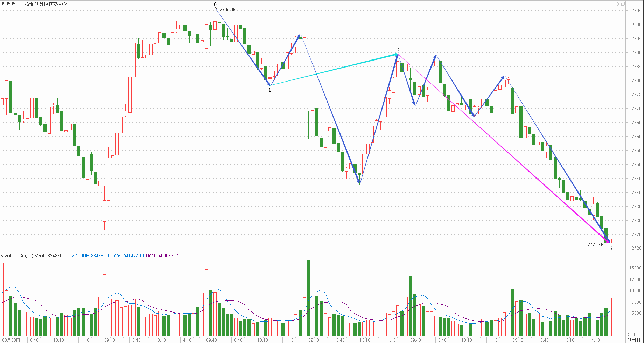Viewport: 644px width, 343px height.
Task: Click the 08月08日 date on time axis
Action: point(10,340)
